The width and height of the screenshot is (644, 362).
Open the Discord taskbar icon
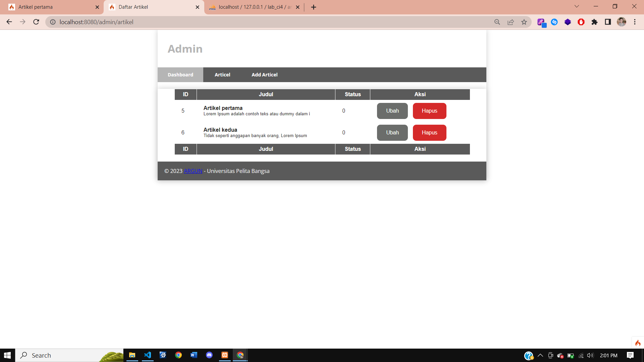209,355
